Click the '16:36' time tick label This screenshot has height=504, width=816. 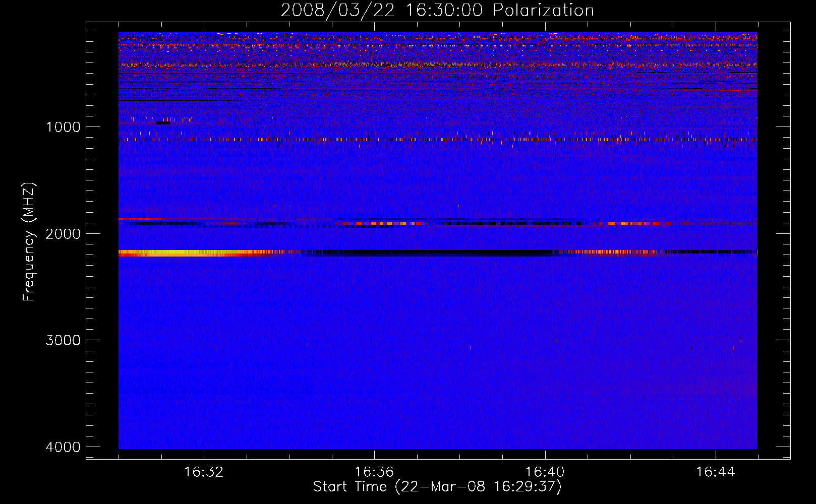tap(374, 472)
